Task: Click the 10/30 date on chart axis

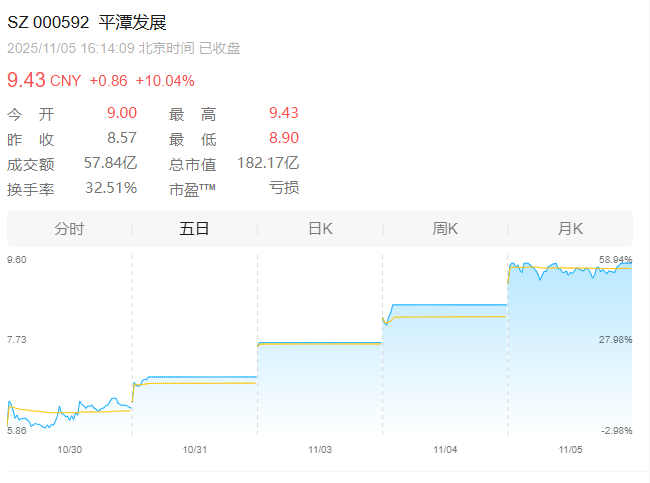Action: point(69,450)
